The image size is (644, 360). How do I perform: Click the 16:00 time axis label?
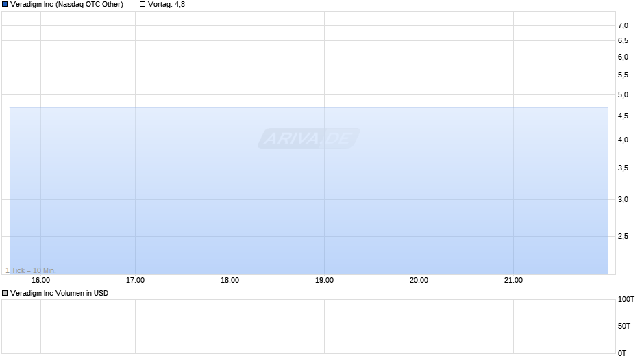click(x=40, y=281)
